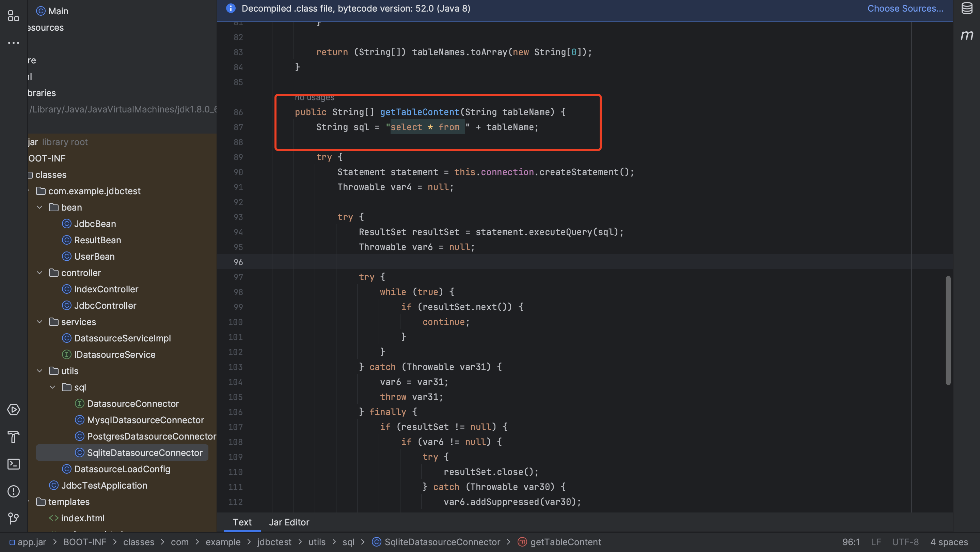Collapse the utils folder
The height and width of the screenshot is (552, 980).
[39, 371]
